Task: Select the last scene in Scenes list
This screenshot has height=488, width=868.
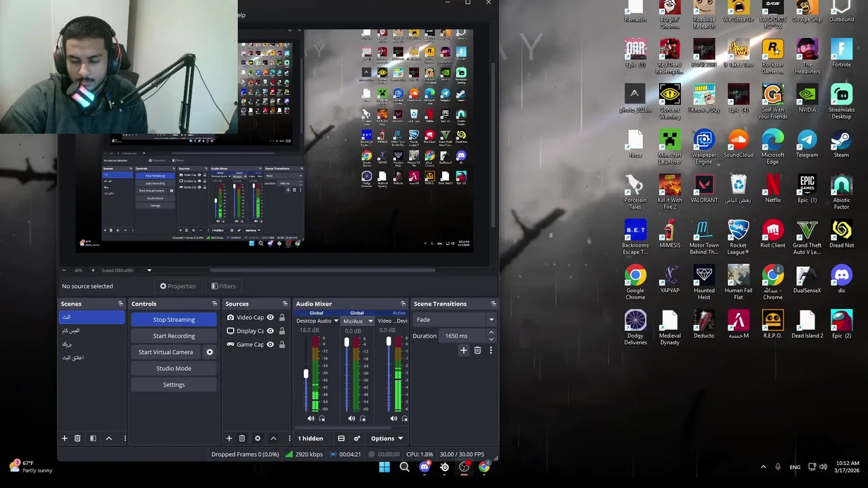Action: pyautogui.click(x=92, y=358)
